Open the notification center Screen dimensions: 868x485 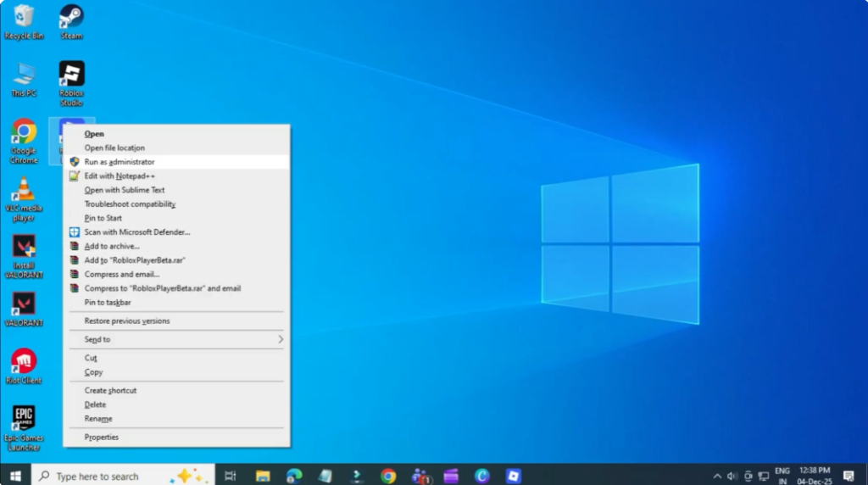point(849,476)
